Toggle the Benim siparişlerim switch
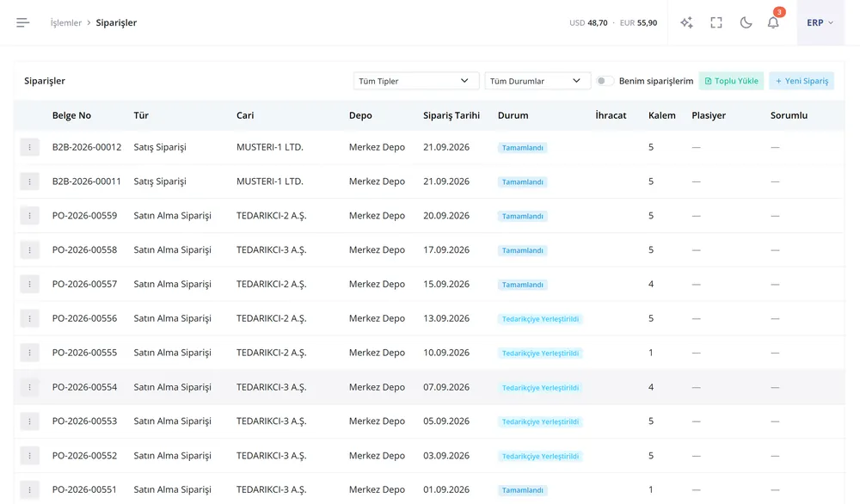Image resolution: width=860 pixels, height=504 pixels. pyautogui.click(x=605, y=81)
